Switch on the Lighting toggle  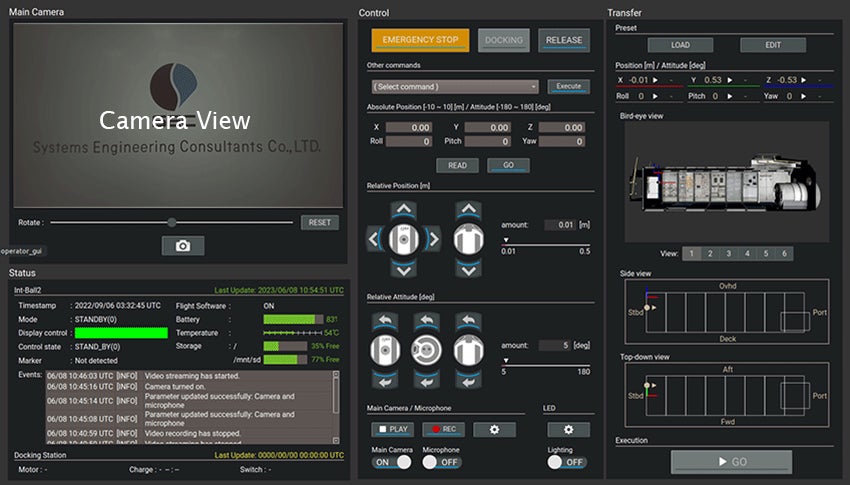click(x=566, y=462)
